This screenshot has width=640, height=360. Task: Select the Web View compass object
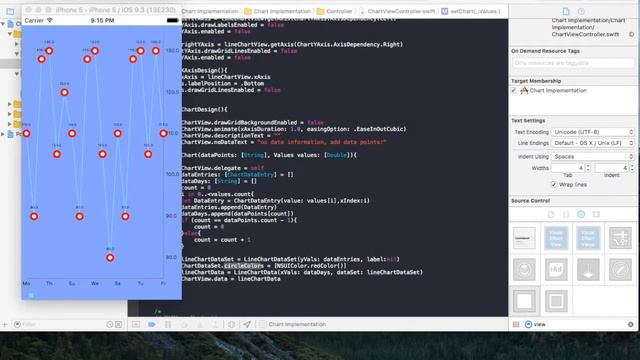point(620,269)
